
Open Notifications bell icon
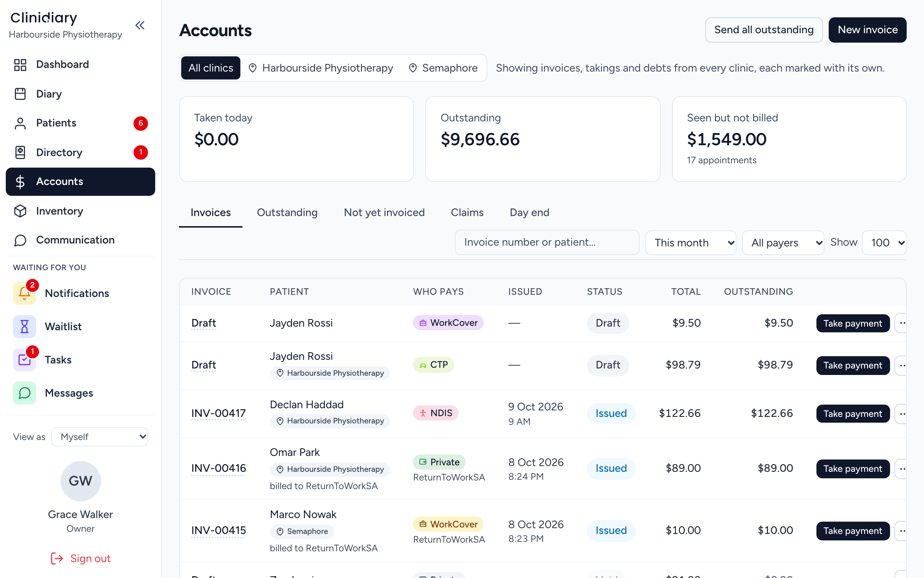tap(25, 293)
